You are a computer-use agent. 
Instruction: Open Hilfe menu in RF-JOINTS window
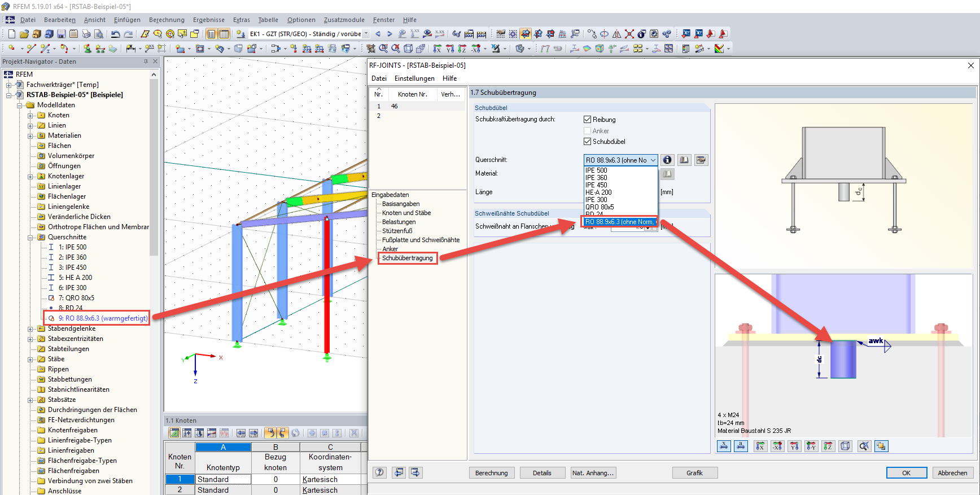click(x=450, y=78)
